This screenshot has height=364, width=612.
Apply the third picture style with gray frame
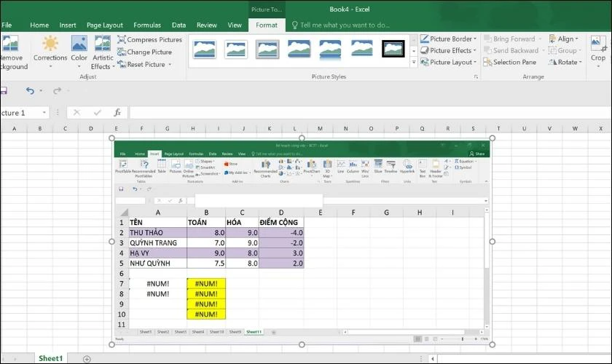pos(267,50)
